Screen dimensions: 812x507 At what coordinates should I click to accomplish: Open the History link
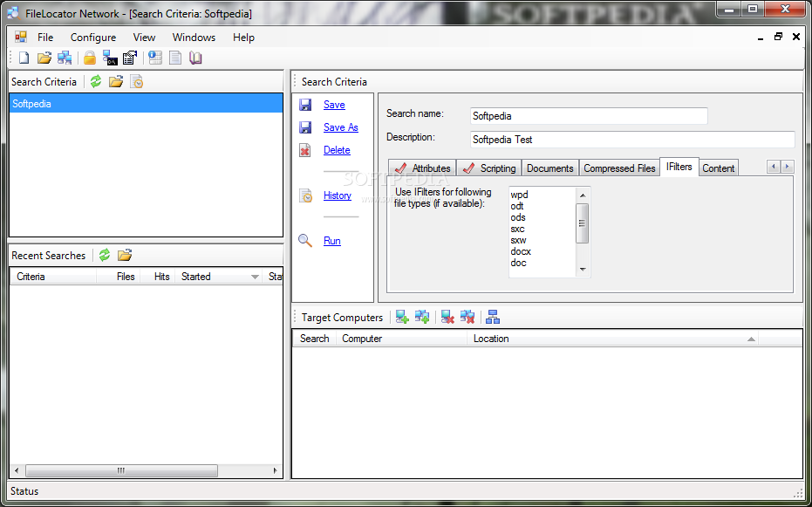pos(338,195)
